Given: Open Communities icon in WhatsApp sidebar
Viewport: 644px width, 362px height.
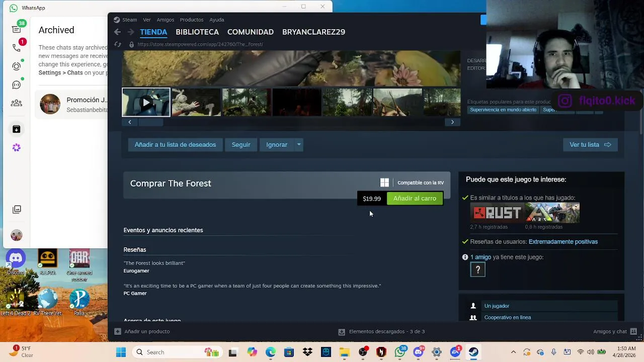Looking at the screenshot, I should (17, 104).
